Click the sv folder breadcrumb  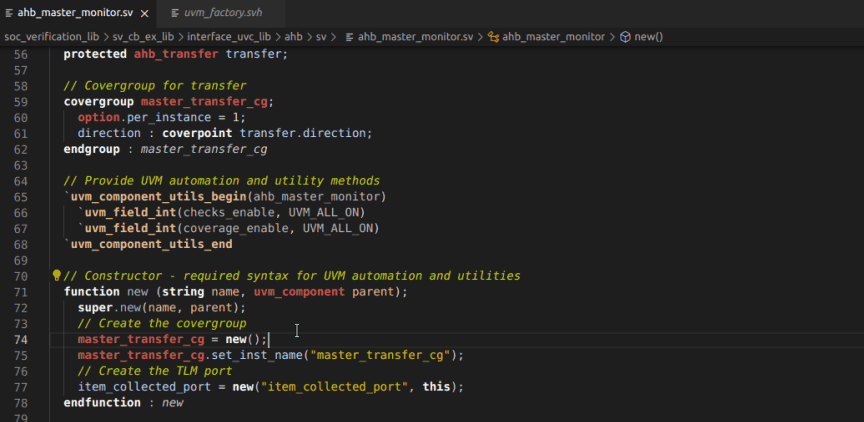coord(322,36)
